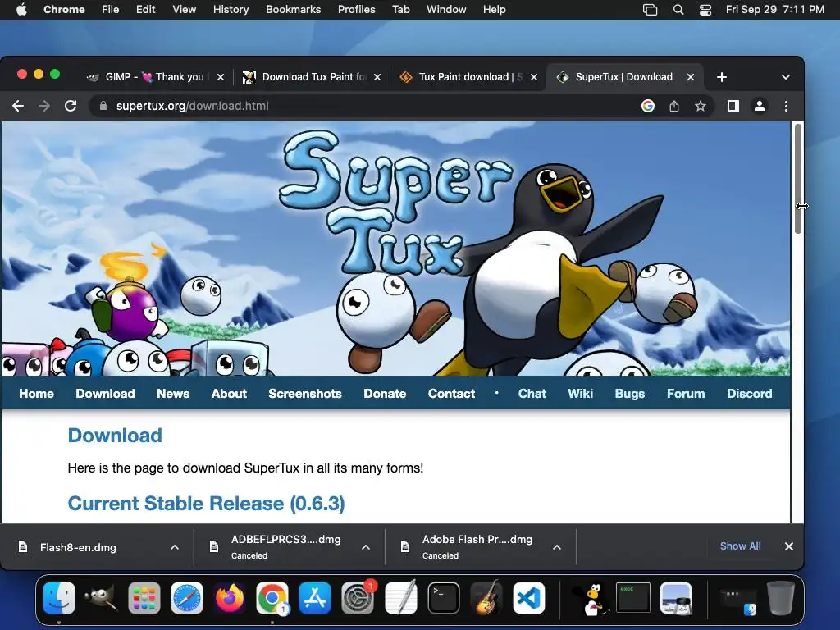The height and width of the screenshot is (630, 840).
Task: Click the Current Stable Release (0.6.3) heading
Action: tap(206, 504)
